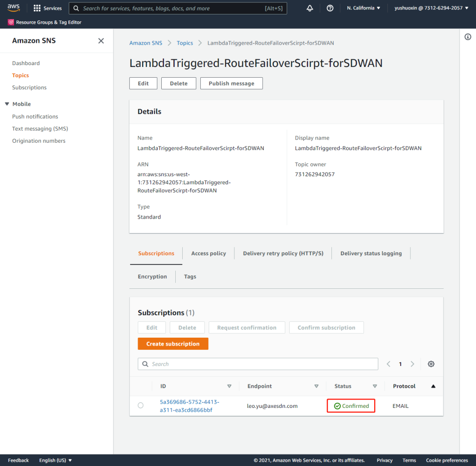Click the Create subscription button
476x466 pixels.
[173, 344]
